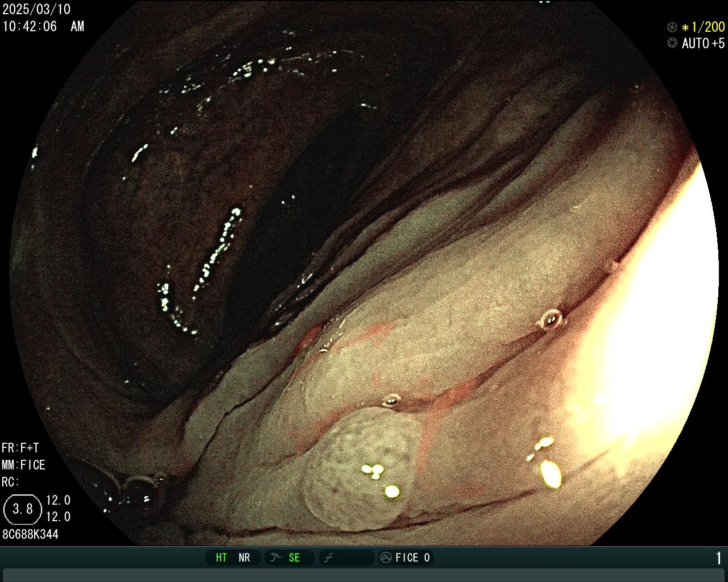The image size is (728, 582).
Task: Select the tone curve icon beside SE
Action: tap(275, 558)
